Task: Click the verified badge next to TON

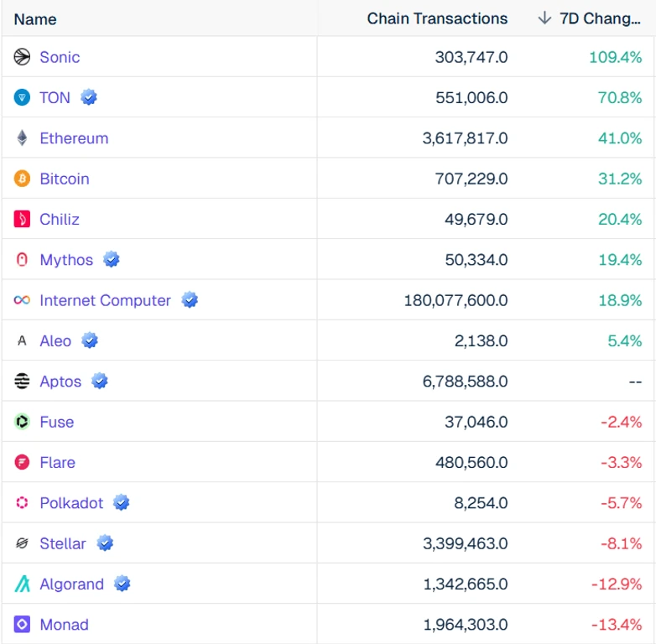Action: coord(89,97)
